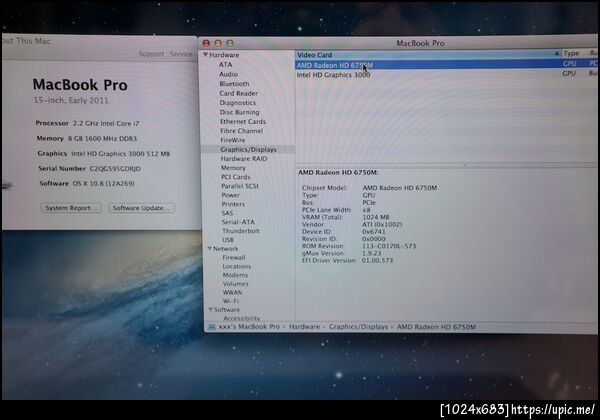The image size is (600, 420).
Task: Select FireWire in the sidebar
Action: (x=233, y=140)
